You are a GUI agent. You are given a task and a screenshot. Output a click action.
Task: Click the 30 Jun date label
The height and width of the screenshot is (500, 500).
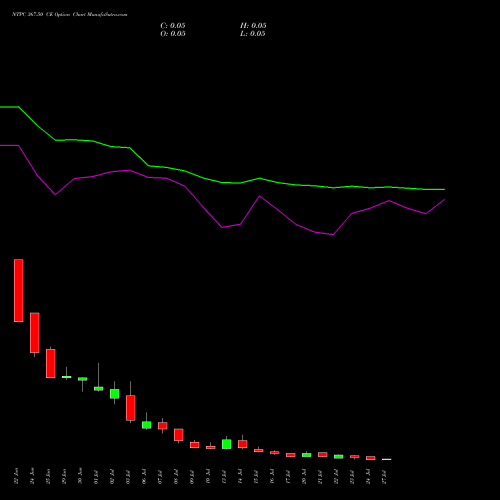(80, 476)
